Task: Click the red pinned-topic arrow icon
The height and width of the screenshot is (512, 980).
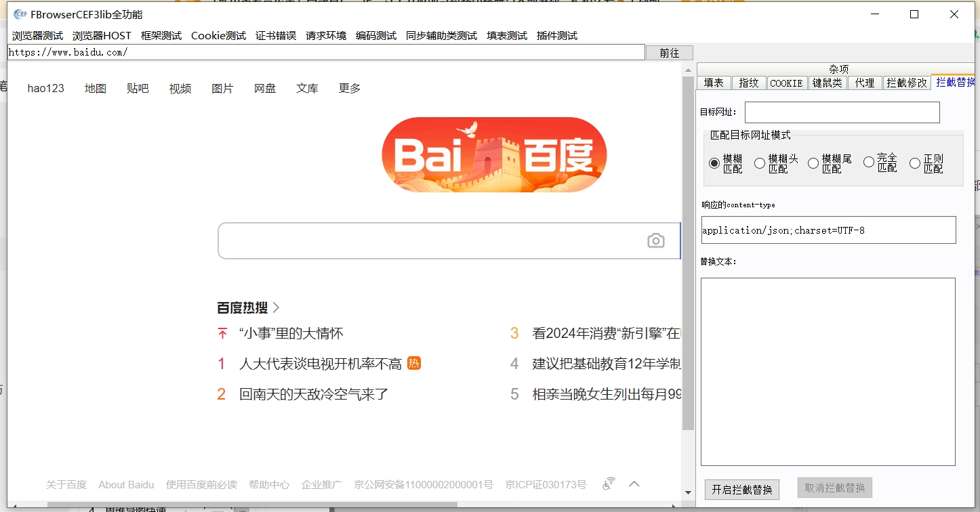Action: tap(222, 333)
